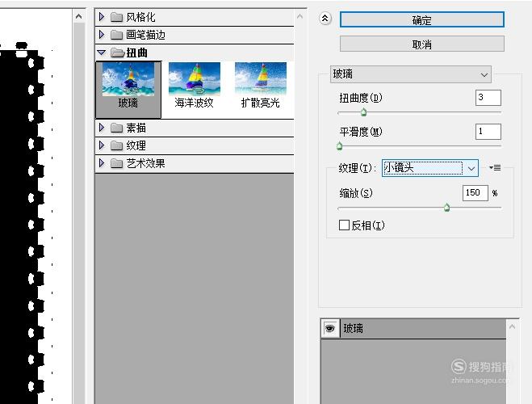Click the 缩放 slider handle
532x404 pixels.
[447, 207]
